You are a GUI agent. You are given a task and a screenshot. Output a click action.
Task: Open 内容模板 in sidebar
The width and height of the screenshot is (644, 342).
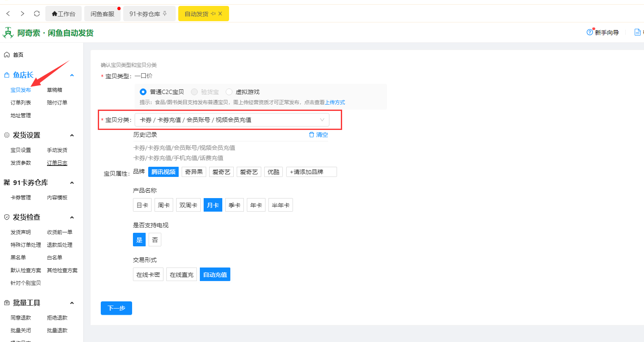57,197
